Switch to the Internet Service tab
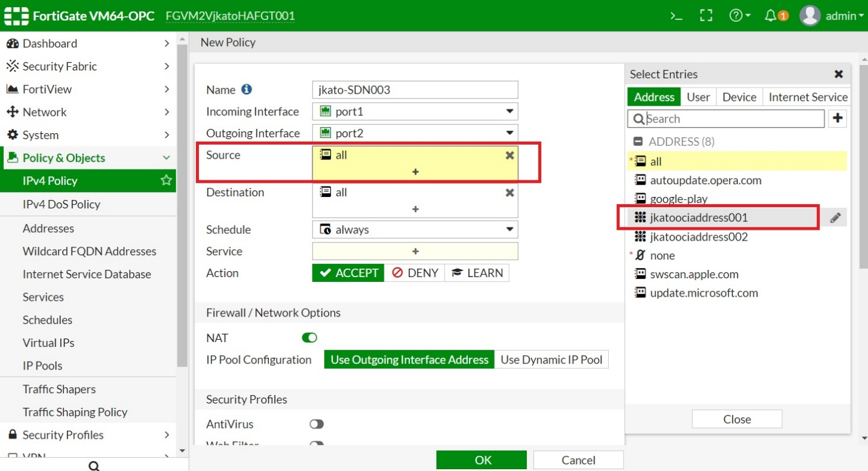 click(x=807, y=97)
